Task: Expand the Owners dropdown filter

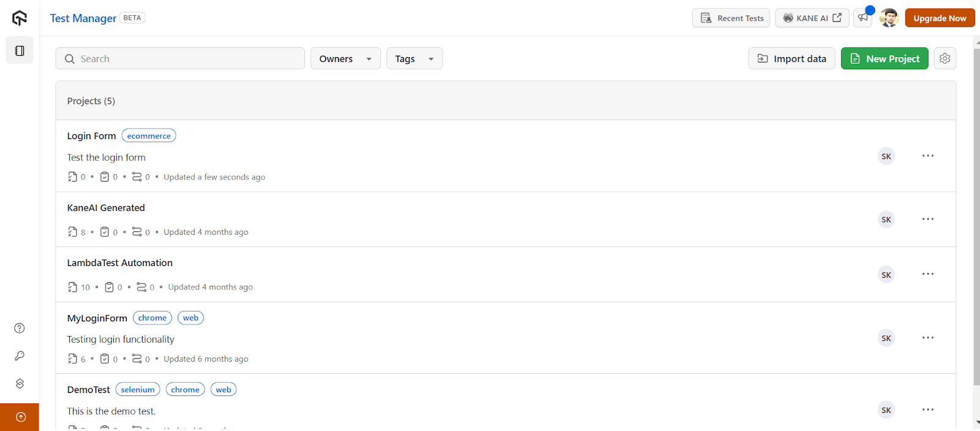Action: (x=345, y=59)
